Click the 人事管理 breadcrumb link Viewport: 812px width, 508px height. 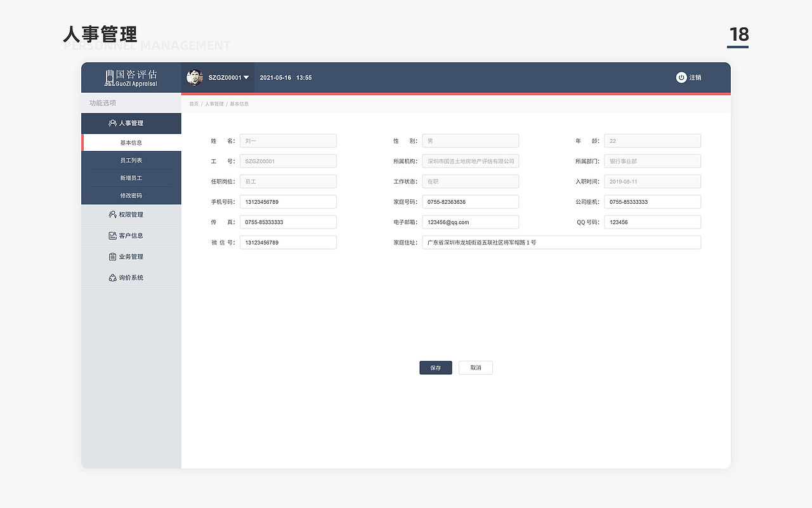pos(214,104)
